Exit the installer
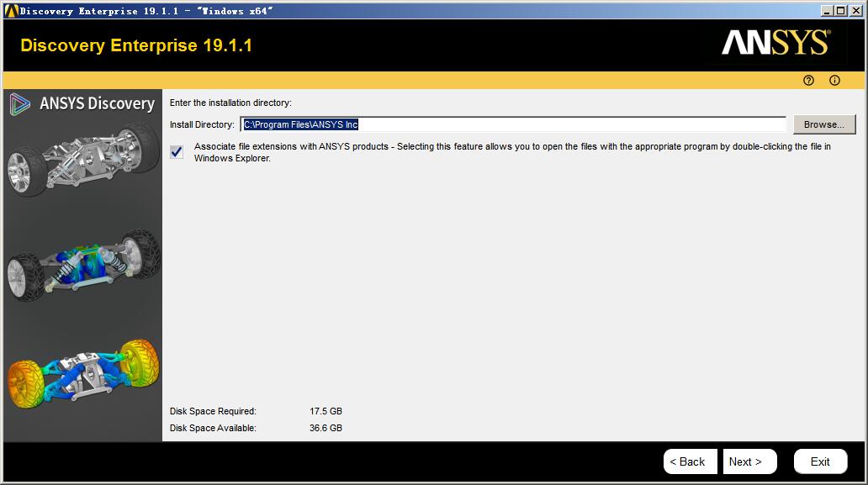This screenshot has height=485, width=868. pos(820,461)
